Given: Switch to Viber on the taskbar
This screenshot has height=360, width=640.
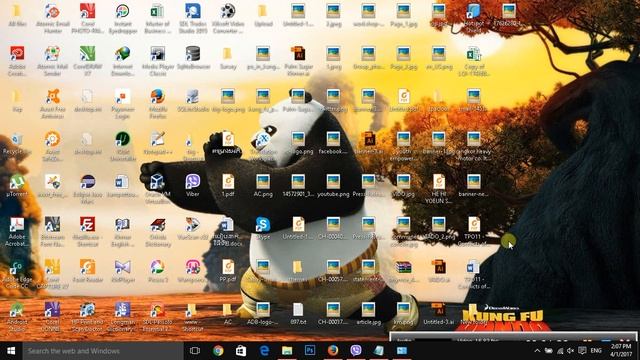Looking at the screenshot, I should pyautogui.click(x=356, y=351).
